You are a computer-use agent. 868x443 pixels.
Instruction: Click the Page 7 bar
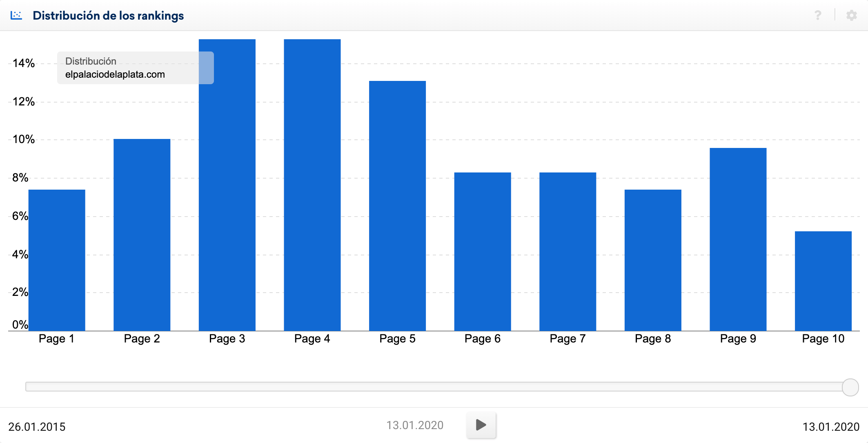pos(568,251)
